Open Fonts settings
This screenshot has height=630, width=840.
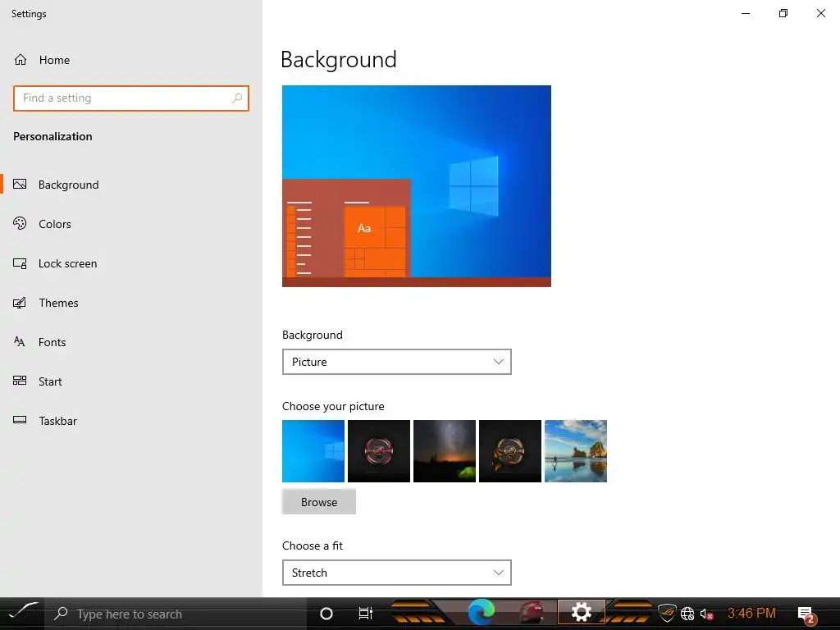131,342
